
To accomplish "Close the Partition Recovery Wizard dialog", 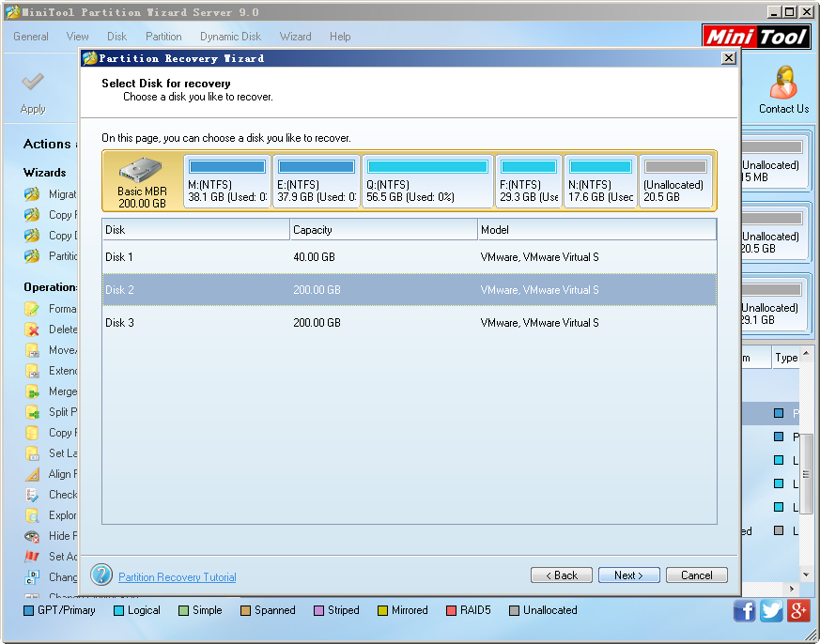I will [x=729, y=58].
